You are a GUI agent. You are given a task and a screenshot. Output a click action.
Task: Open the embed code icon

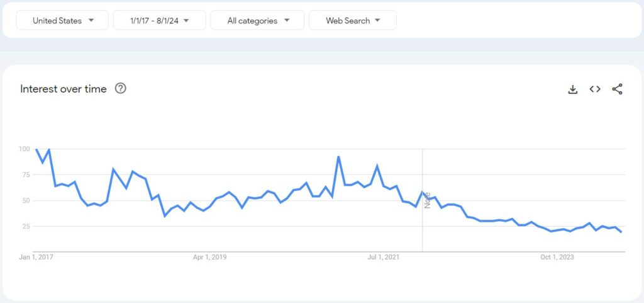tap(595, 89)
